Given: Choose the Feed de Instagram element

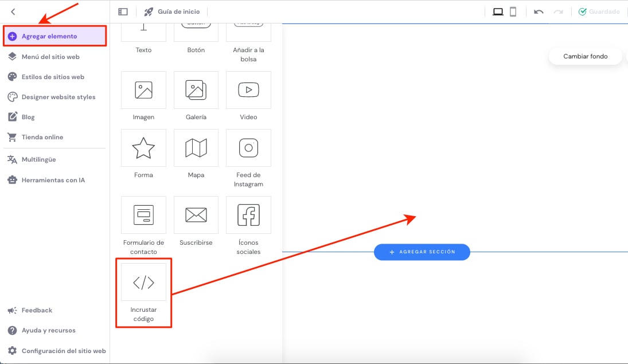Looking at the screenshot, I should tap(248, 148).
